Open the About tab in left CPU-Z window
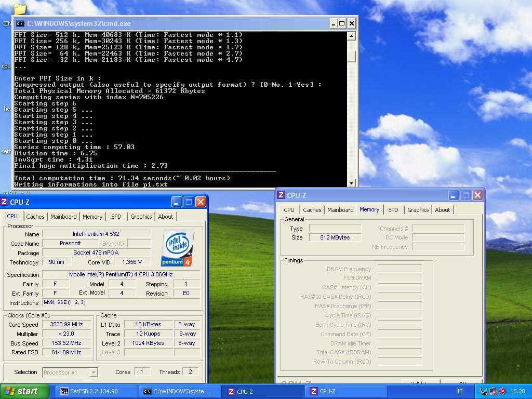This screenshot has width=532, height=399. tap(166, 217)
